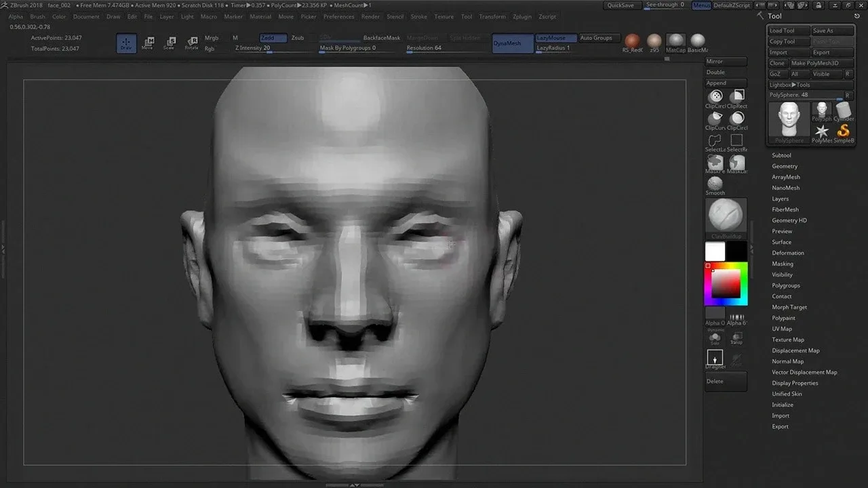Viewport: 868px width, 488px height.
Task: Pick the SelectLasso brush
Action: (715, 142)
